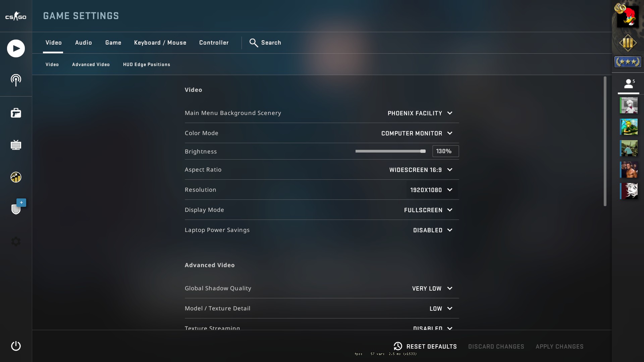Open the Display Mode Fullscreen dropdown

point(428,210)
